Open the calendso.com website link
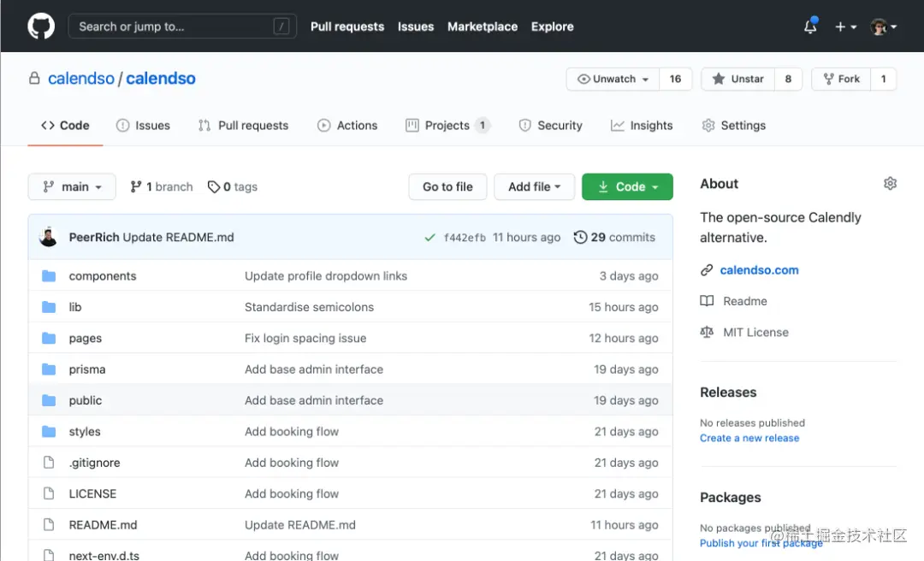The height and width of the screenshot is (561, 924). pyautogui.click(x=759, y=270)
